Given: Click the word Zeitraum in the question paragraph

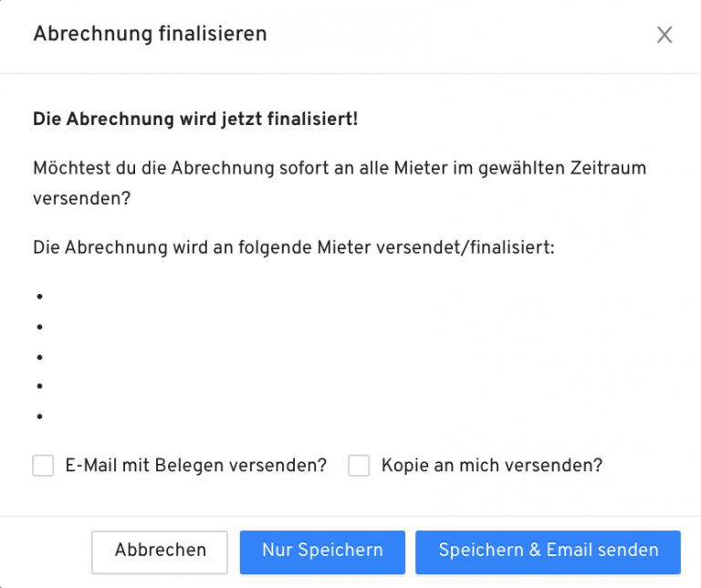Looking at the screenshot, I should click(613, 169).
